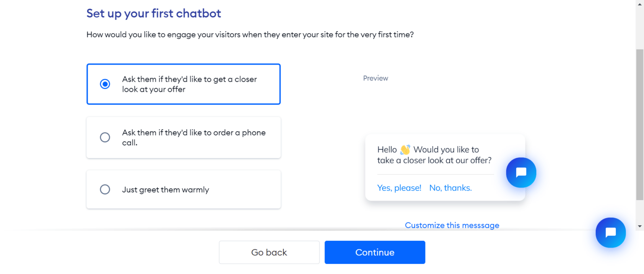The height and width of the screenshot is (274, 644).
Task: Click "No, thanks." in the preview message
Action: click(450, 188)
